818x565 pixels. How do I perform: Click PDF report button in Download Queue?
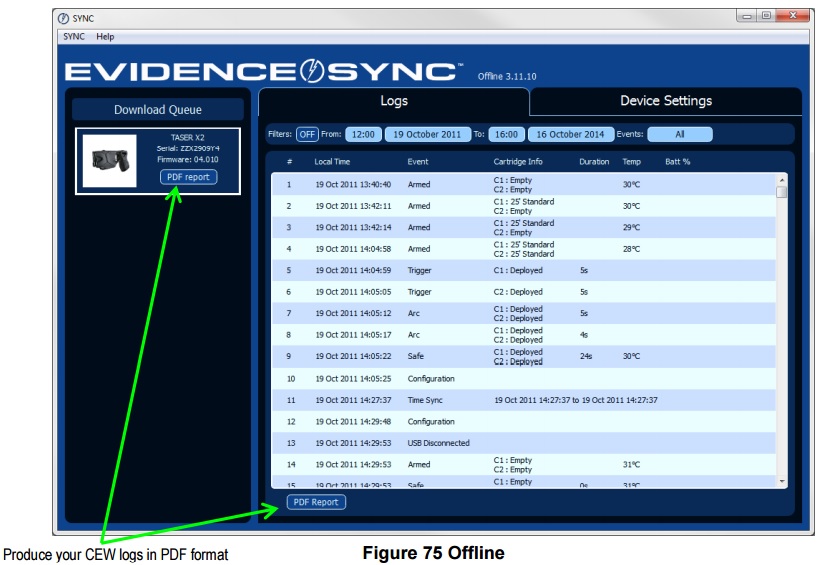[x=188, y=177]
